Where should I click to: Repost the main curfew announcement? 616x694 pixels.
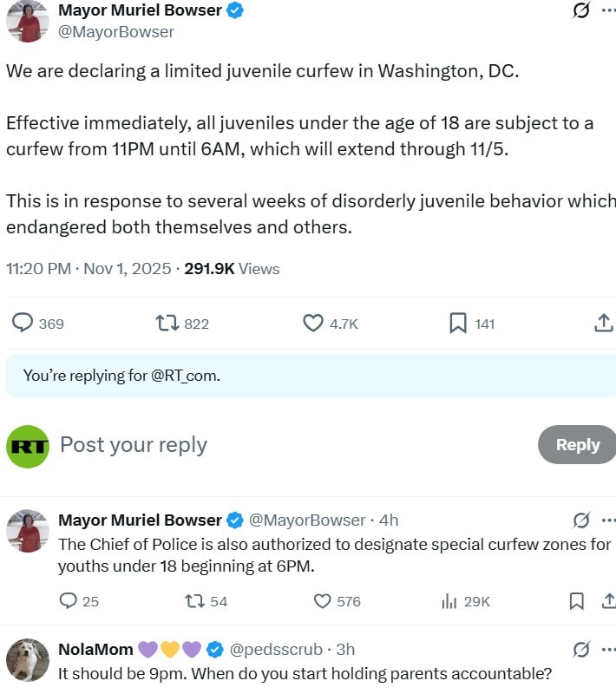[167, 324]
